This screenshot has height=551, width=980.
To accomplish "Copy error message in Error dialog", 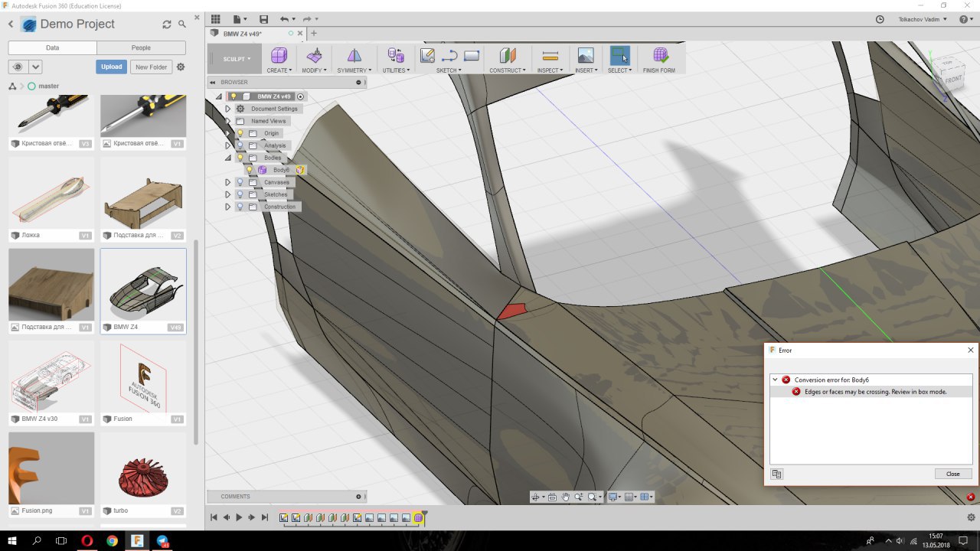I will click(777, 474).
